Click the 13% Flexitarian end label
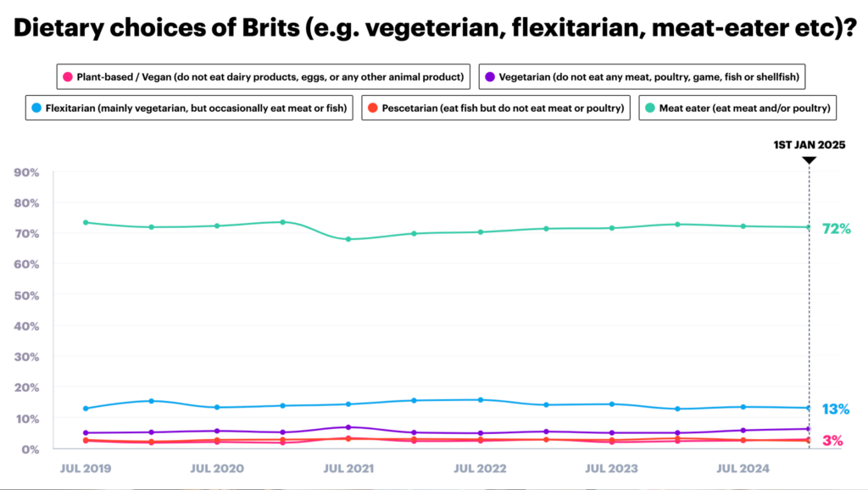 click(x=836, y=409)
